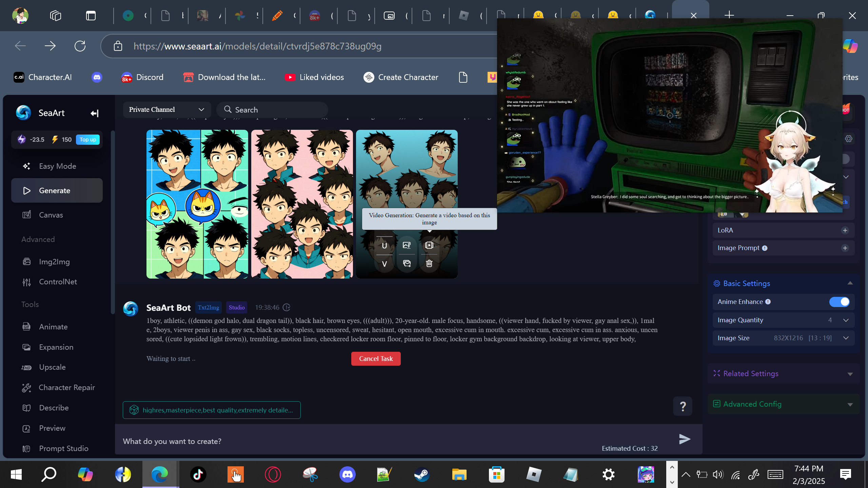Click the question mark help button
This screenshot has width=868, height=488.
point(683,406)
